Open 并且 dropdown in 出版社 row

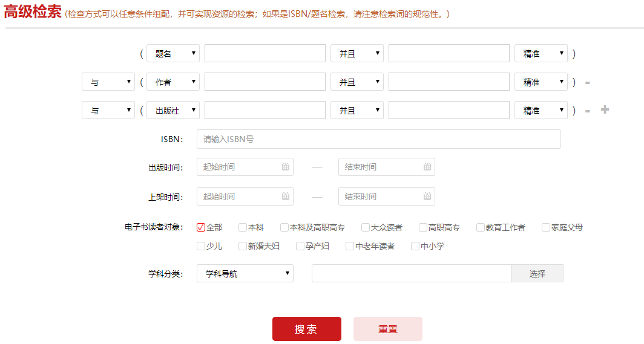(356, 111)
